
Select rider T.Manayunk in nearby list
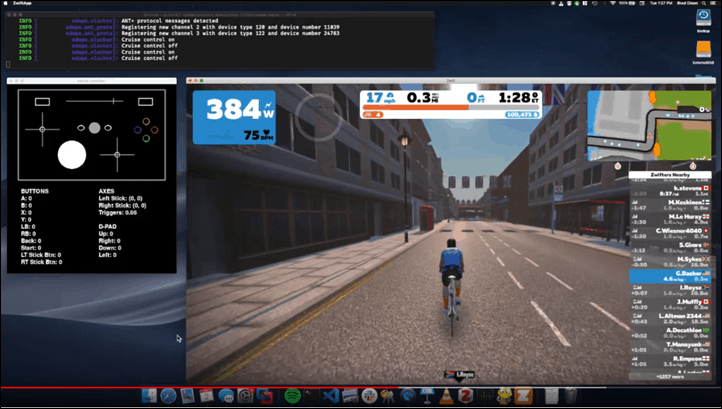[670, 348]
